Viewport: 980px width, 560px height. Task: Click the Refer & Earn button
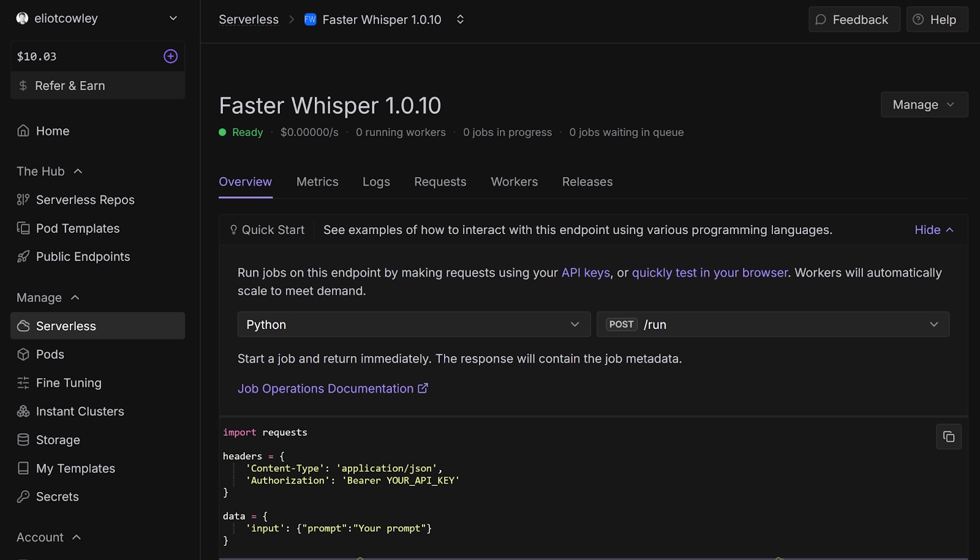coord(98,86)
